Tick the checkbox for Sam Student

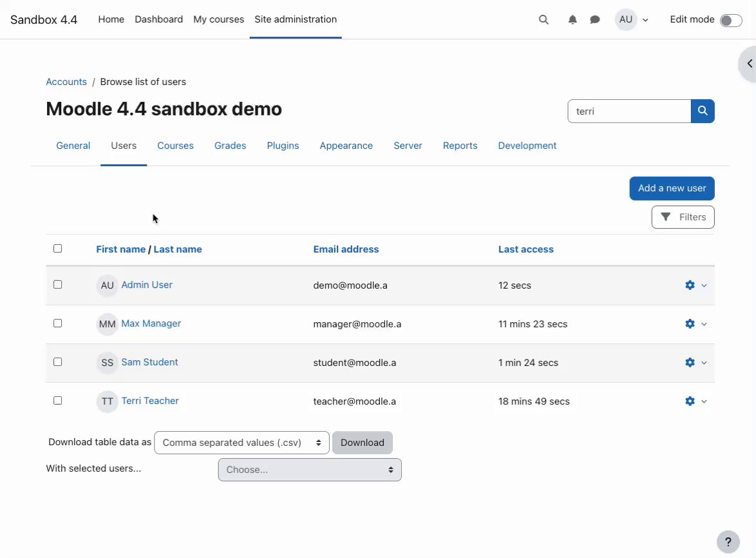point(58,361)
